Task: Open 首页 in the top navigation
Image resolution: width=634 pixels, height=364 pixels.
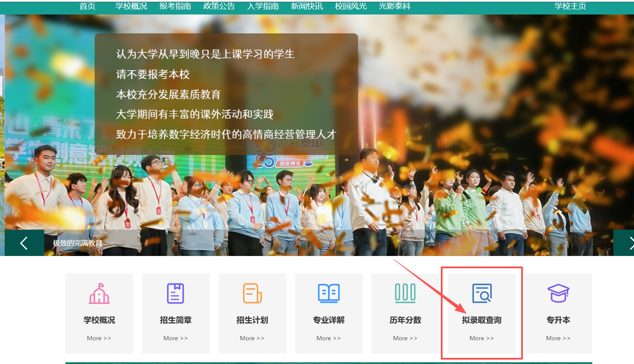Action: pyautogui.click(x=87, y=6)
